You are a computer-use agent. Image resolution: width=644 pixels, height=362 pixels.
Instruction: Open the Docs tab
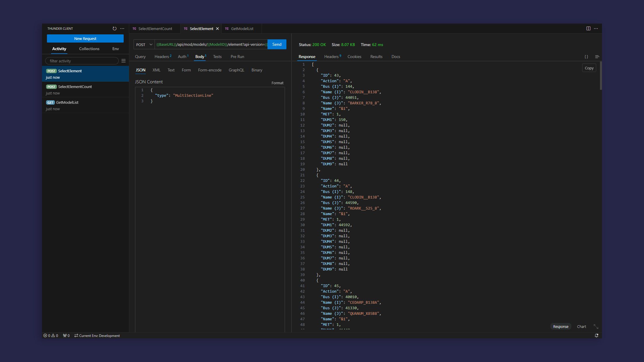pos(396,57)
